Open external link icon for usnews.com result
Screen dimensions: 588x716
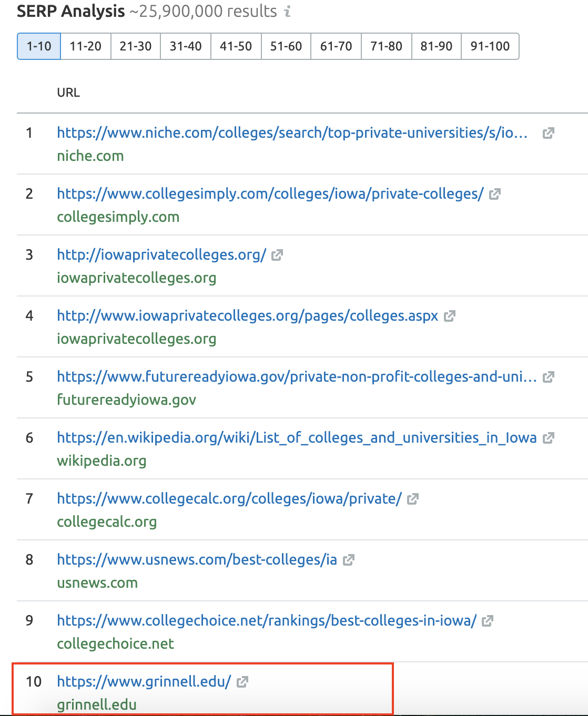click(x=348, y=560)
